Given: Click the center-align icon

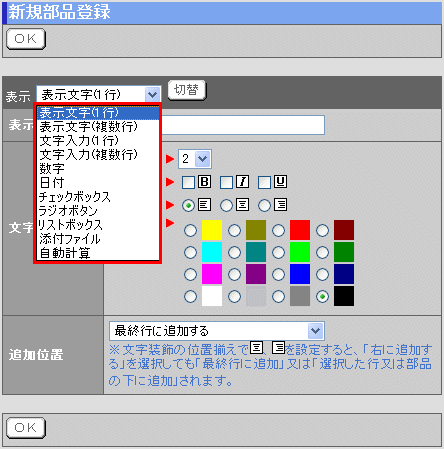Looking at the screenshot, I should (243, 205).
